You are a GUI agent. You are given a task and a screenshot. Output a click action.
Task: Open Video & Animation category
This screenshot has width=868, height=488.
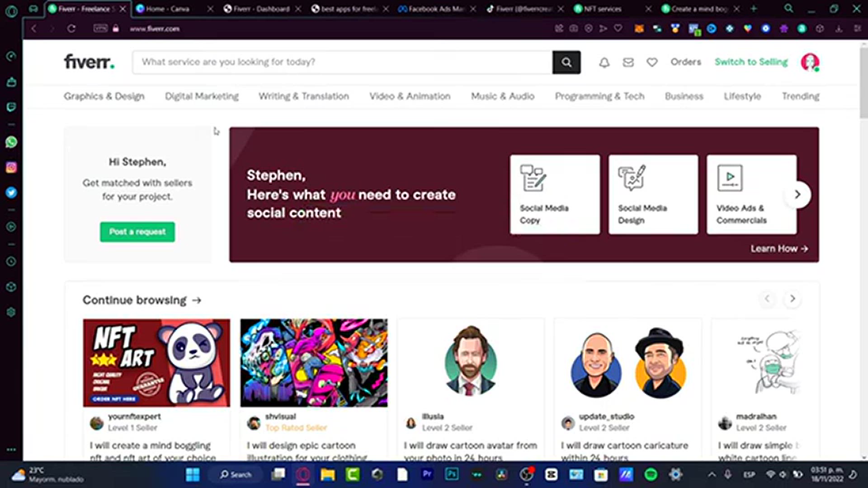click(410, 96)
